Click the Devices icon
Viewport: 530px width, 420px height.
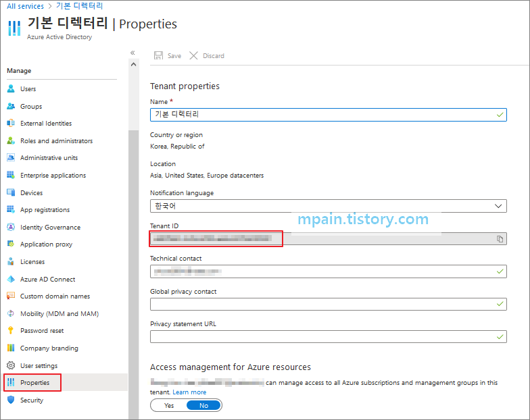pos(11,192)
